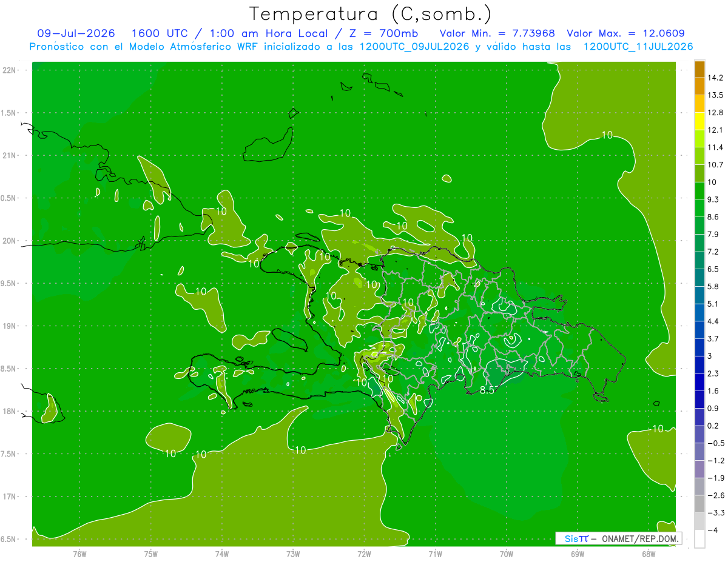Click the '13.5' colorbar legend value
This screenshot has height=562, width=728.
[715, 95]
